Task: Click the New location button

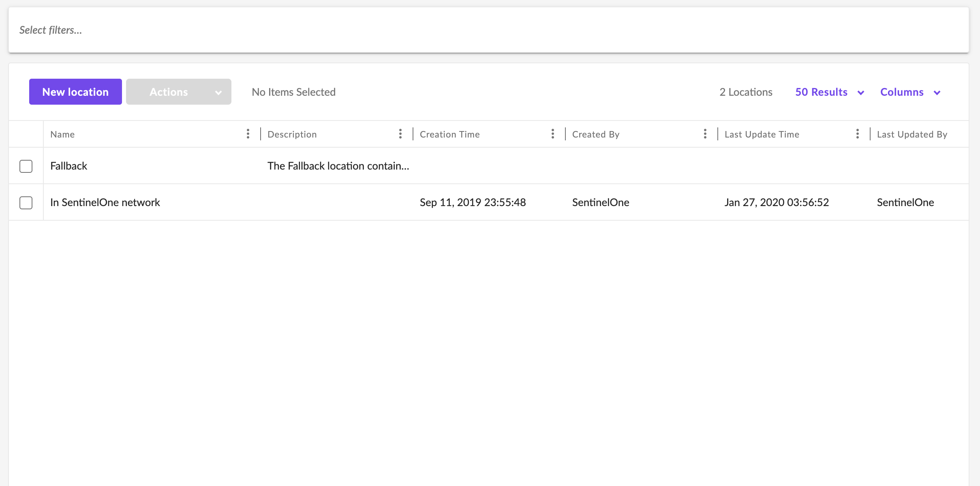Action: pos(75,92)
